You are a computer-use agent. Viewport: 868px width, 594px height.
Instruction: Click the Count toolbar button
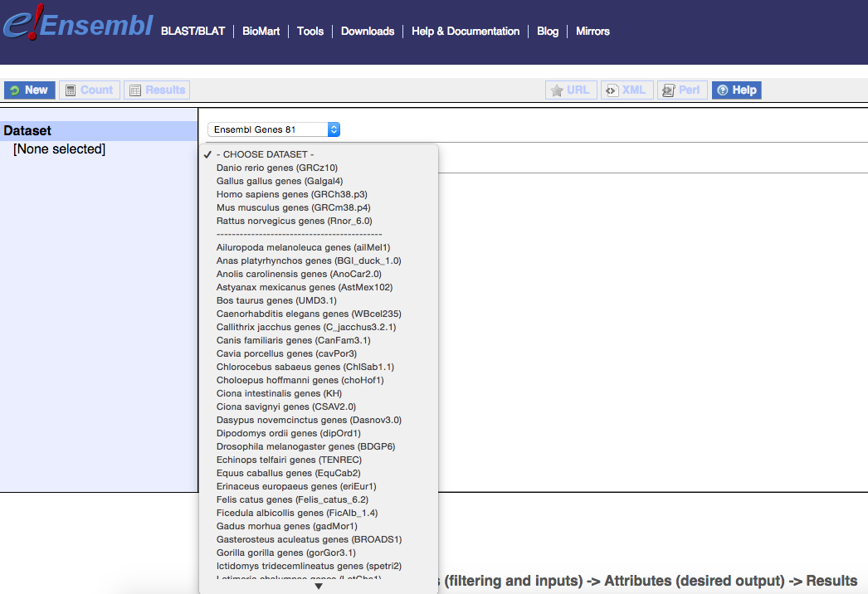coord(89,90)
